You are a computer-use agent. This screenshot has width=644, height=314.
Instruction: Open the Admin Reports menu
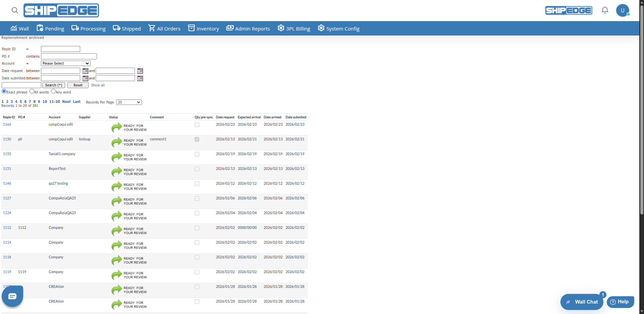click(x=248, y=28)
